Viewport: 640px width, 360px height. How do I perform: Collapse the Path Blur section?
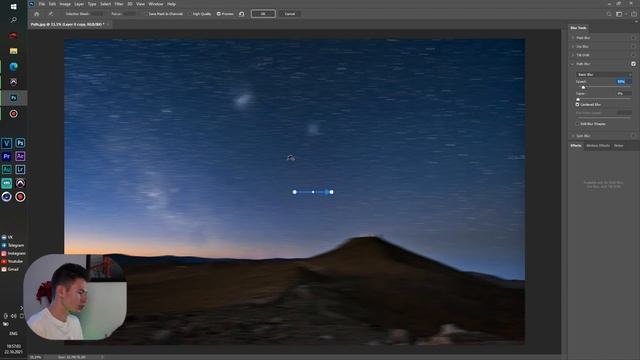click(573, 64)
